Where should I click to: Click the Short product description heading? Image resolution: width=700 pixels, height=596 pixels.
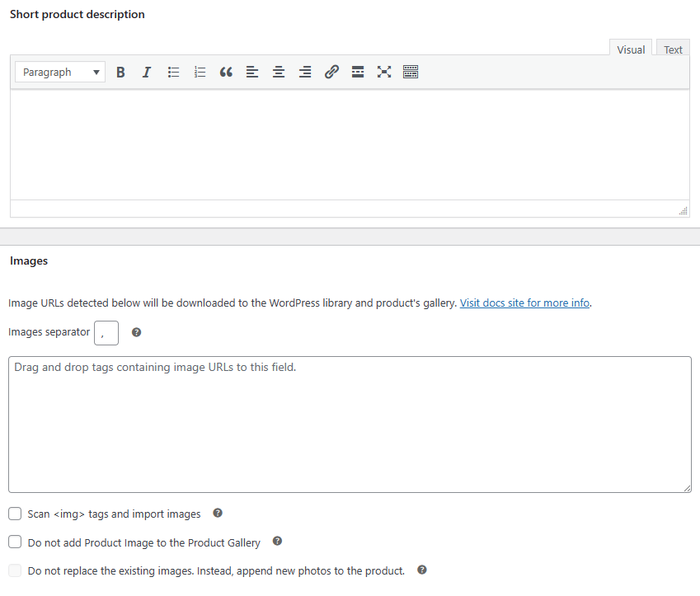click(x=78, y=14)
